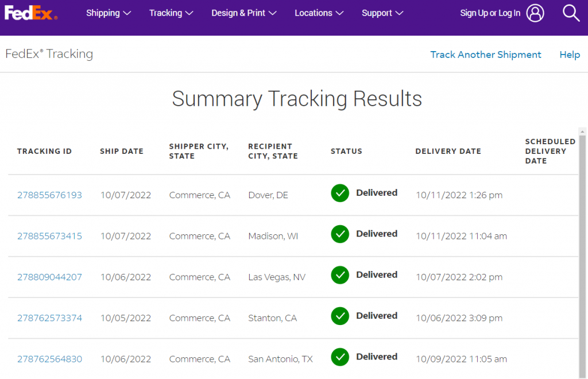Click the results table vertical scrollbar

pos(582,253)
